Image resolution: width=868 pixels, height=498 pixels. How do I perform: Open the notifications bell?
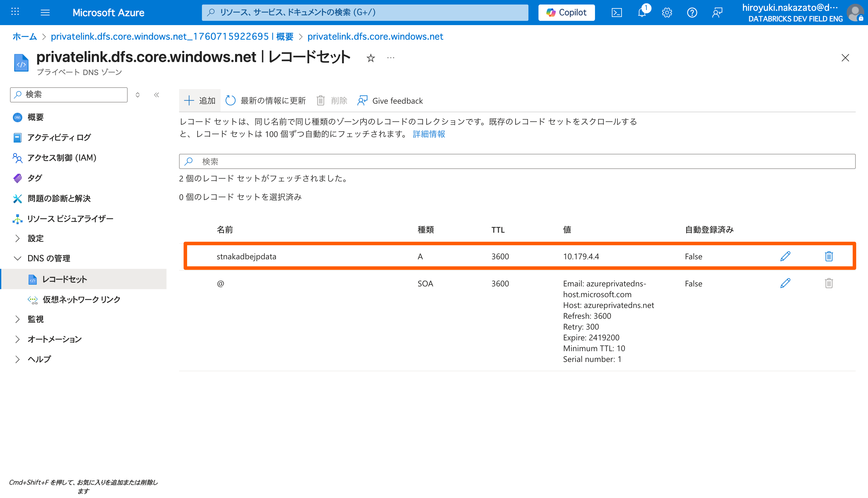click(642, 13)
